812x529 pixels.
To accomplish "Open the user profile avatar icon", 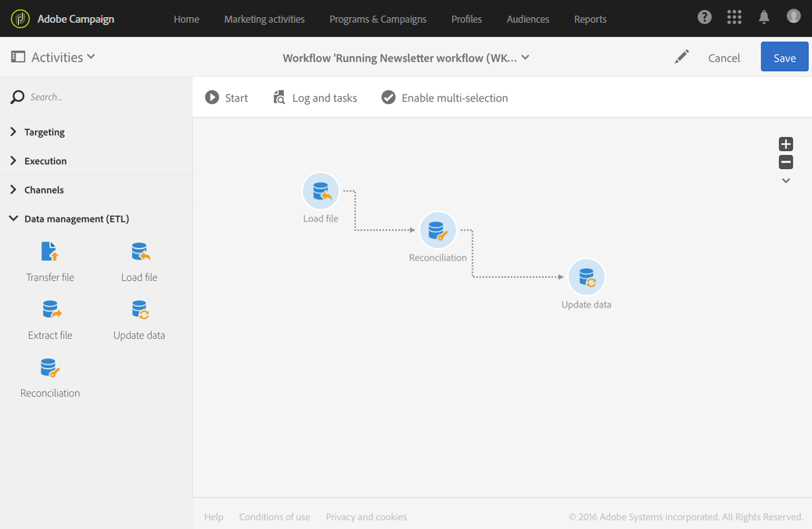I will point(793,16).
